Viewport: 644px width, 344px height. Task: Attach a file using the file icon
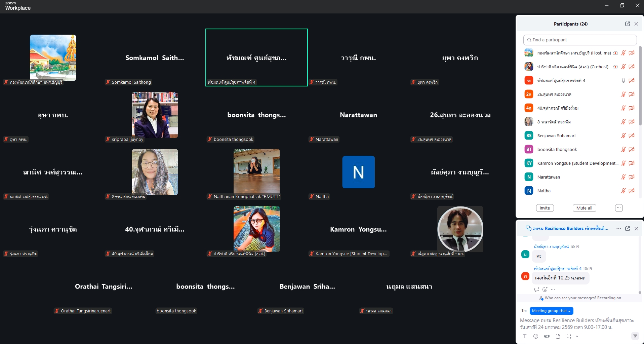coord(558,336)
